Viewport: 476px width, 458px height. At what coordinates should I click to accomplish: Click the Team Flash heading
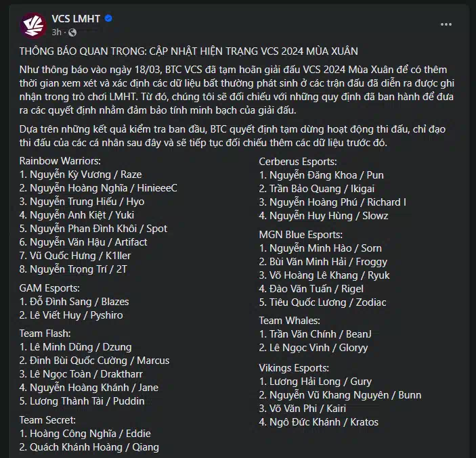45,334
